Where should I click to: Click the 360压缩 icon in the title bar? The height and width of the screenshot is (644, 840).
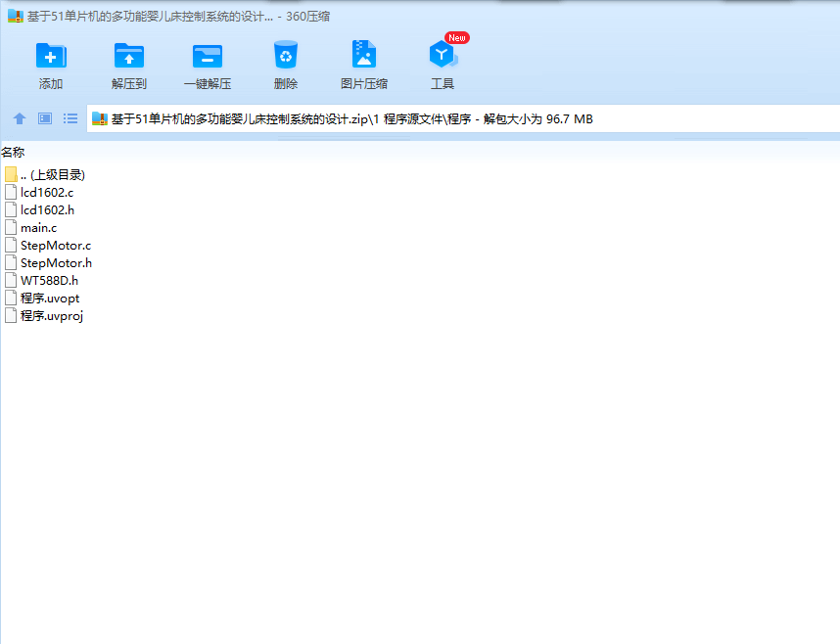16,16
